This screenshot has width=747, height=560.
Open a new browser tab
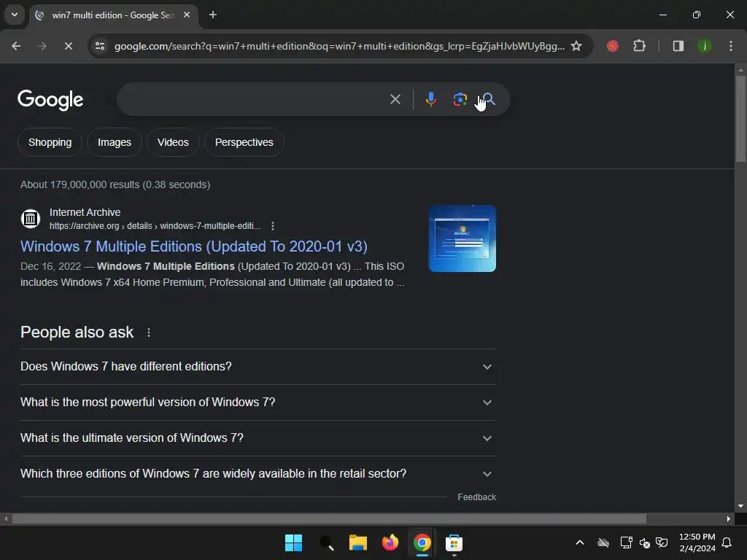pyautogui.click(x=213, y=15)
